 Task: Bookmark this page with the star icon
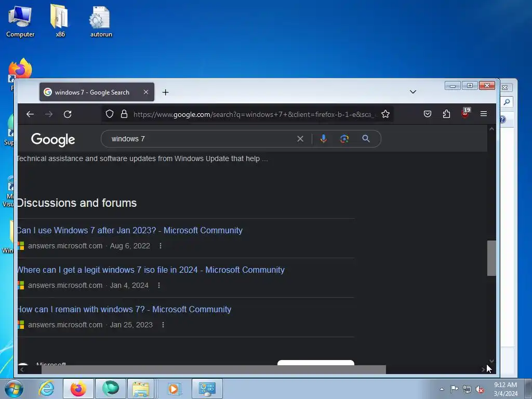385,114
